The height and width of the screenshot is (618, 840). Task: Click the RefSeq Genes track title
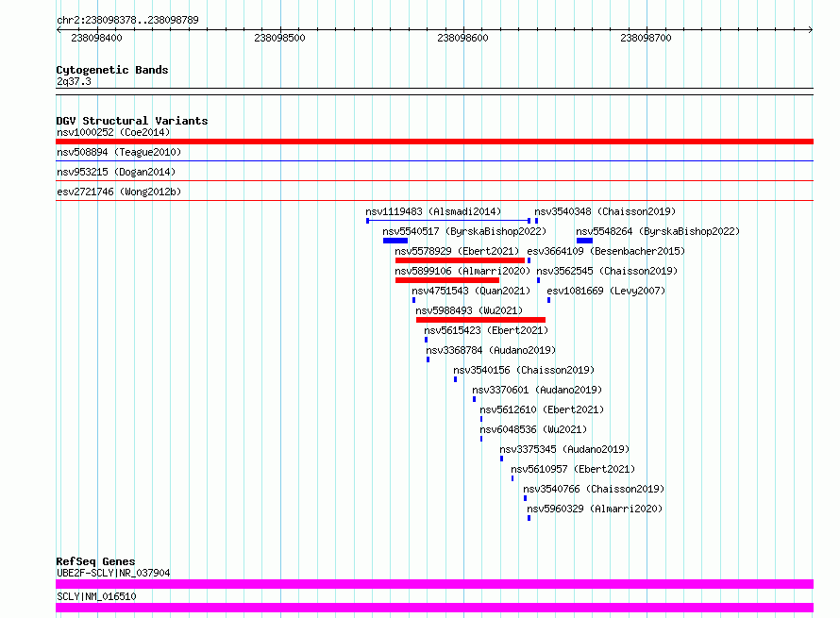coord(95,561)
